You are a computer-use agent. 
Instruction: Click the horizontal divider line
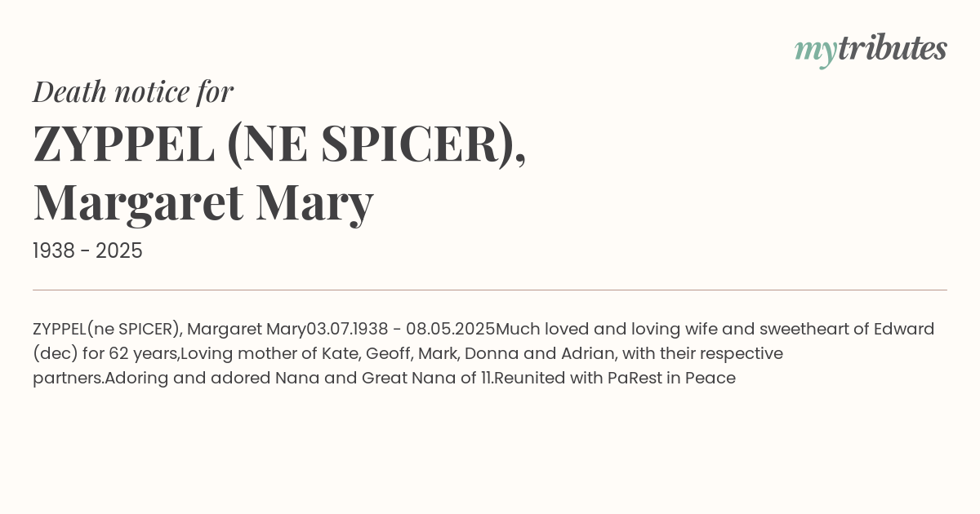pyautogui.click(x=490, y=290)
